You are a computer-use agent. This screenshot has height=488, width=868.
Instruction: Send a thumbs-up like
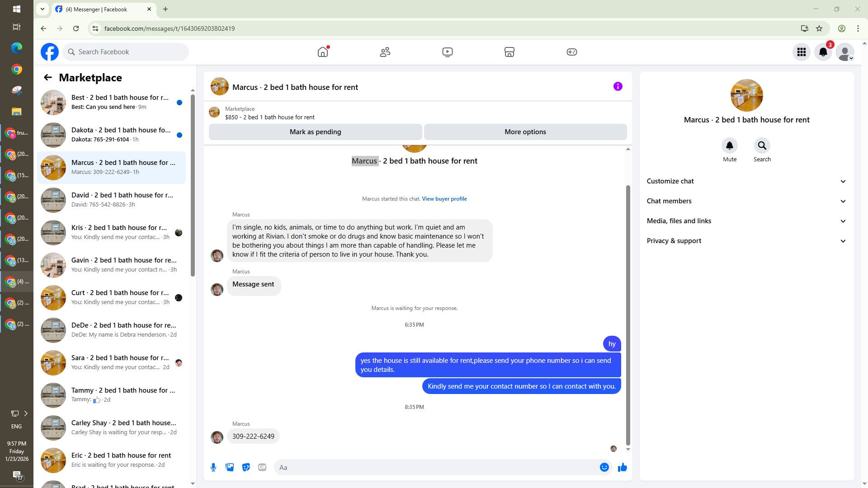click(x=623, y=468)
